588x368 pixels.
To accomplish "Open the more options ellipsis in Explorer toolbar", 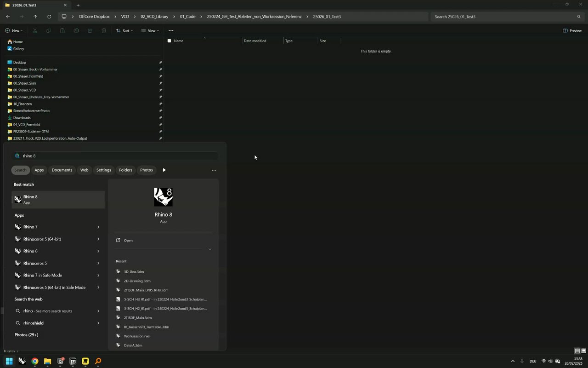I will 171,31.
